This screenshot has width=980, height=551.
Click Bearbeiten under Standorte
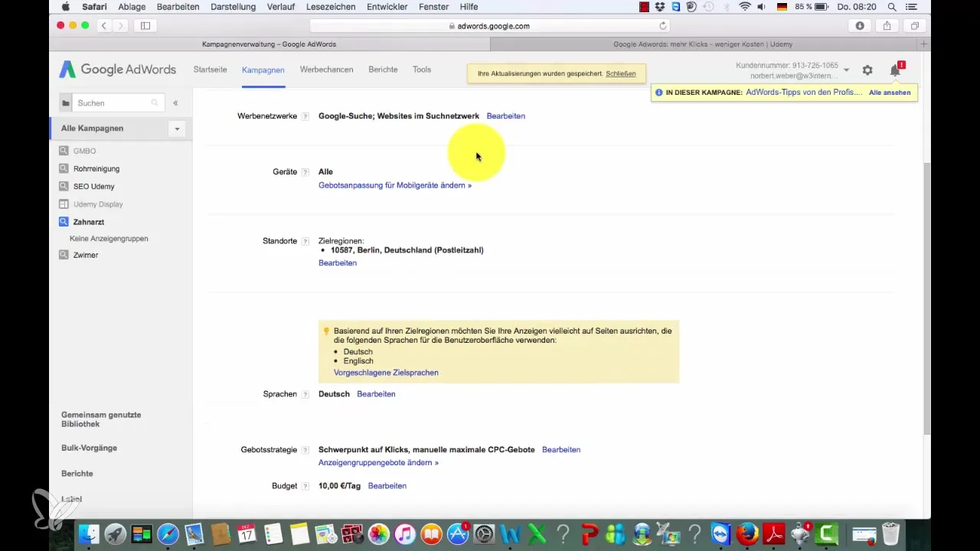[338, 262]
